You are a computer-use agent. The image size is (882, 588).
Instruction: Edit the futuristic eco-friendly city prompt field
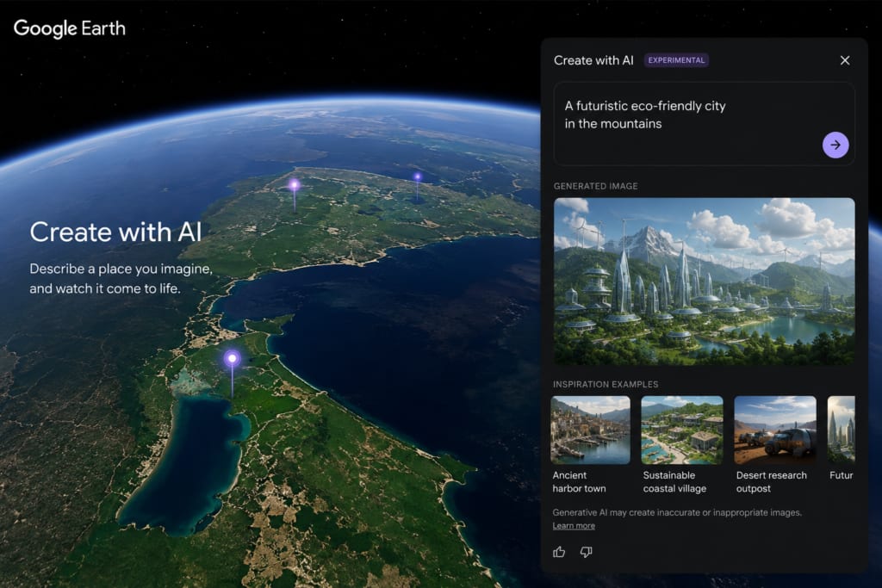click(x=704, y=124)
